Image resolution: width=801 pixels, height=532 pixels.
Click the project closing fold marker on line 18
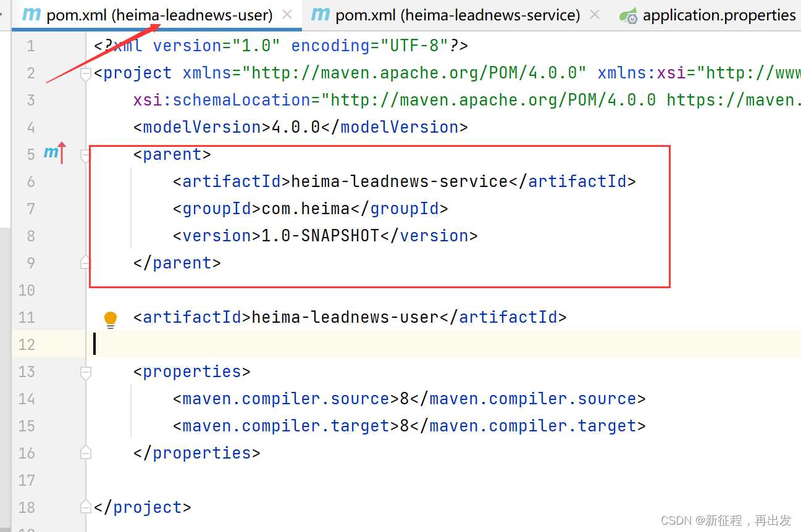[x=86, y=507]
